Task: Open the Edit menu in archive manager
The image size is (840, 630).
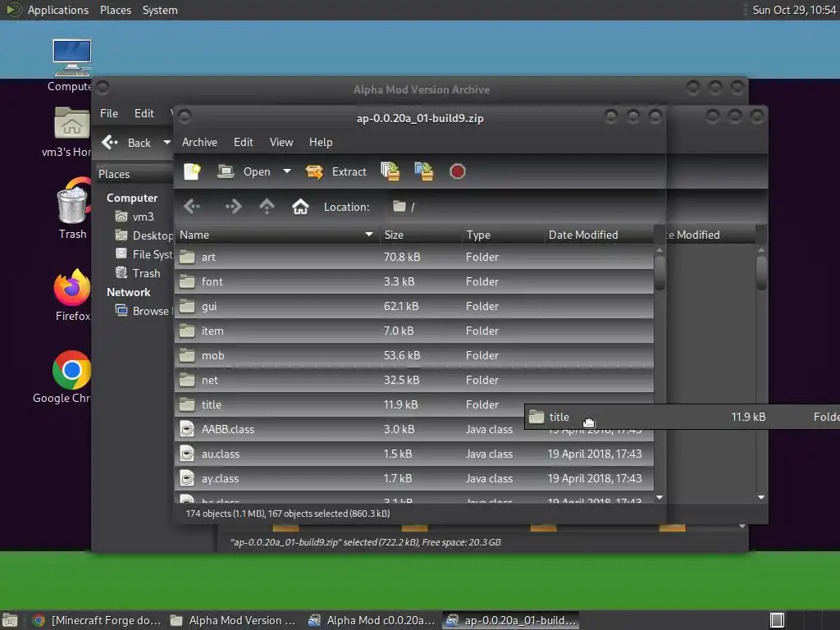Action: point(243,142)
